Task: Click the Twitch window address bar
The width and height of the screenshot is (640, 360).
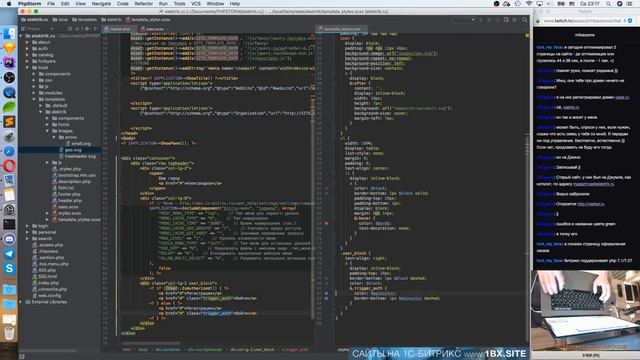Action: 582,20
